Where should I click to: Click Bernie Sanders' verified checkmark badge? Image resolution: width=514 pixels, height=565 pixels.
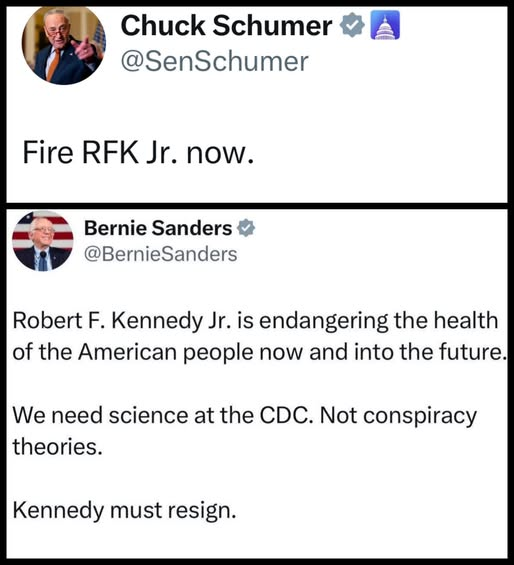point(246,228)
